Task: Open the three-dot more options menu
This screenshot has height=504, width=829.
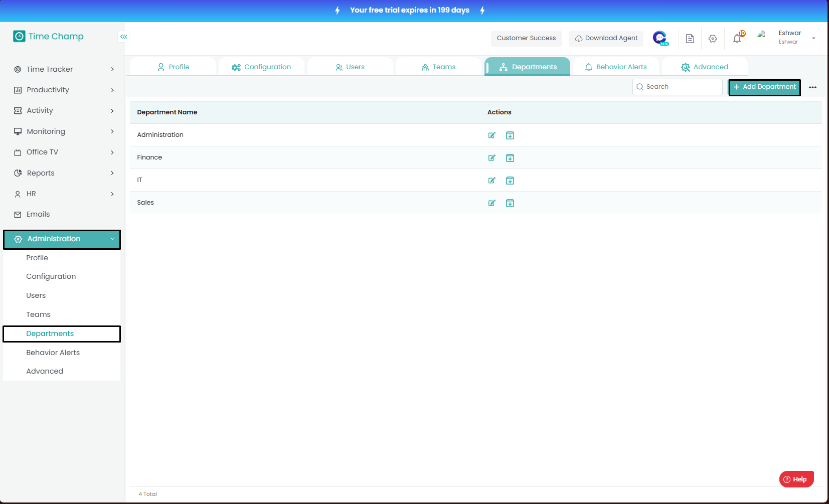Action: (812, 87)
